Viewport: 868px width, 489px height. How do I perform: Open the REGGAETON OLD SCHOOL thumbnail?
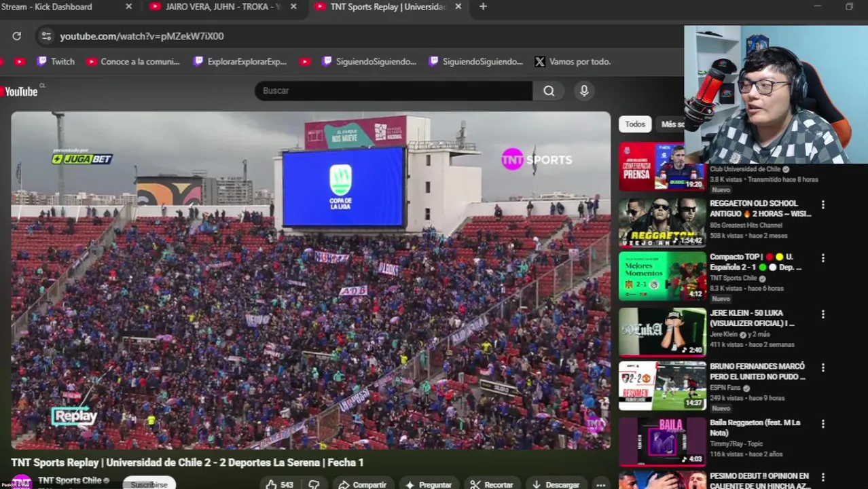662,222
